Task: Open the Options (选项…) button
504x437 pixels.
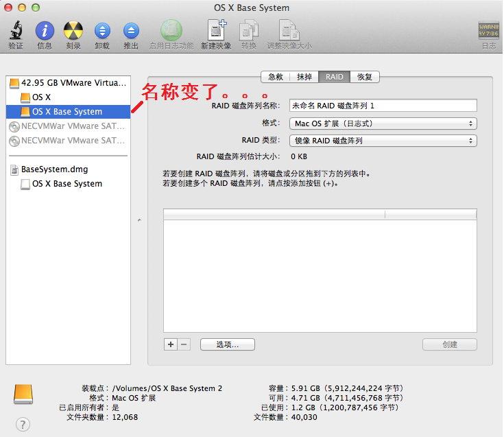Action: click(228, 344)
